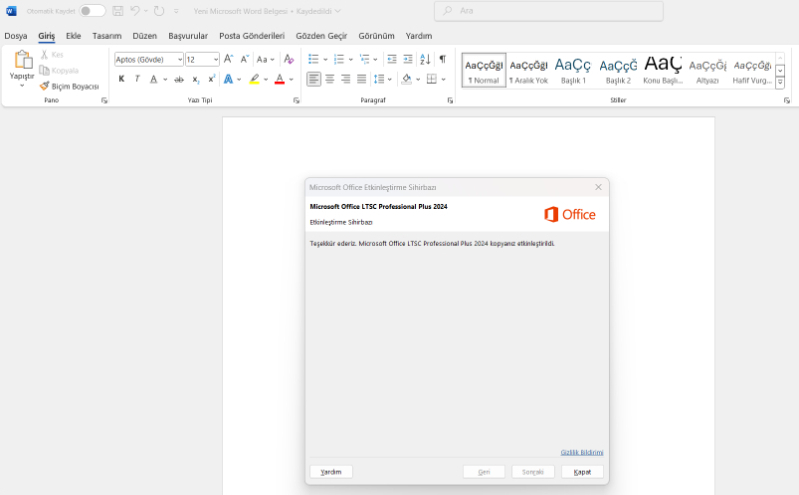
Task: Select the Başlık 2 style
Action: coord(618,70)
